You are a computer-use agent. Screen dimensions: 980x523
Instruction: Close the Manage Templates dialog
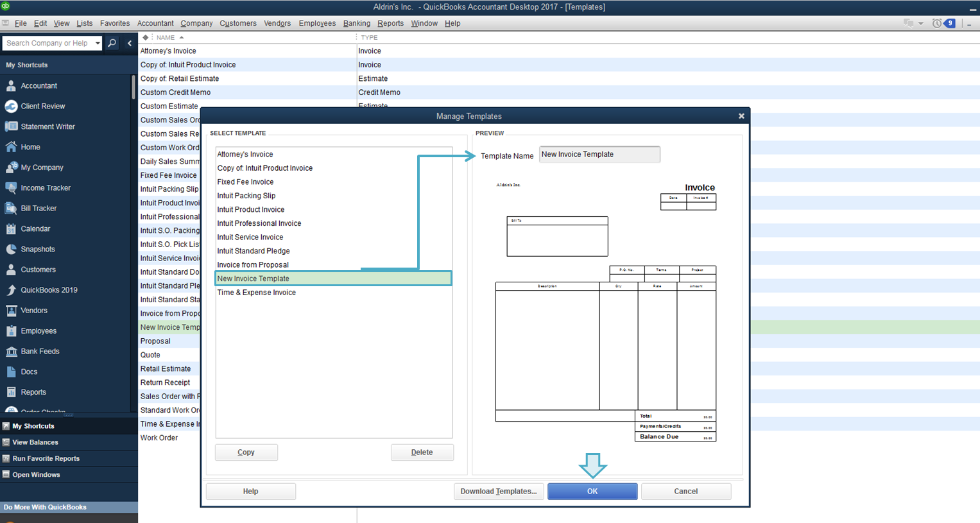(741, 116)
